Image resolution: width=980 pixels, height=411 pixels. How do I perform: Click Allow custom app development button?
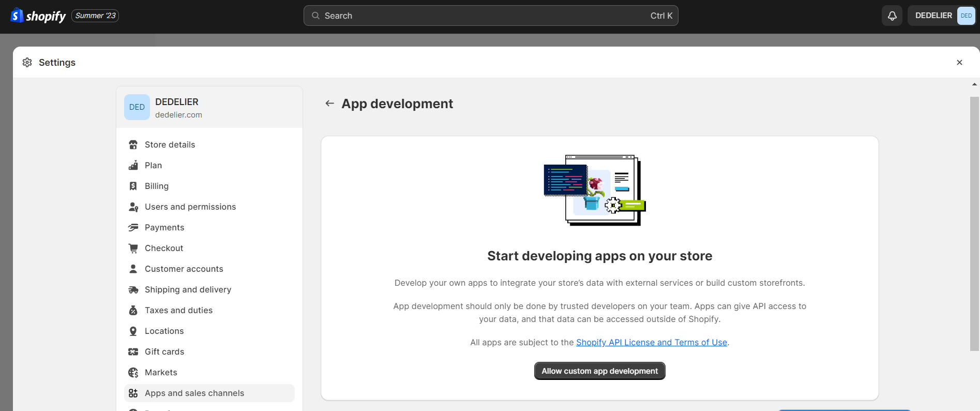(x=599, y=371)
